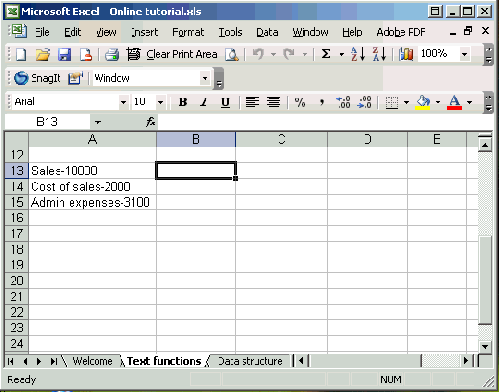499x392 pixels.
Task: Select cell containing Admin expenses-3100
Action: click(x=92, y=202)
